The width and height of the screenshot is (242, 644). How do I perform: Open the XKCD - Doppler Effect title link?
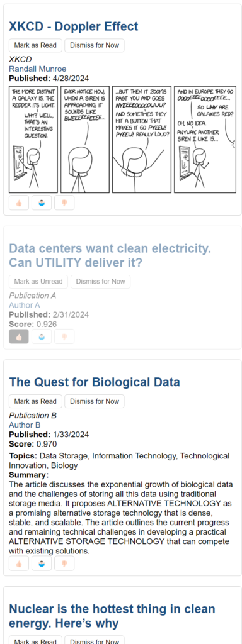point(74,26)
